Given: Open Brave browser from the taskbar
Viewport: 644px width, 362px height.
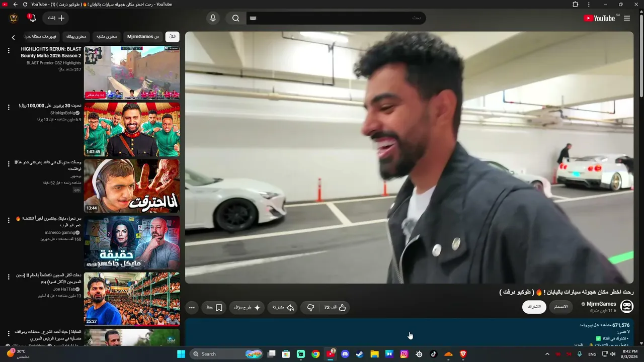Looking at the screenshot, I should point(463,354).
